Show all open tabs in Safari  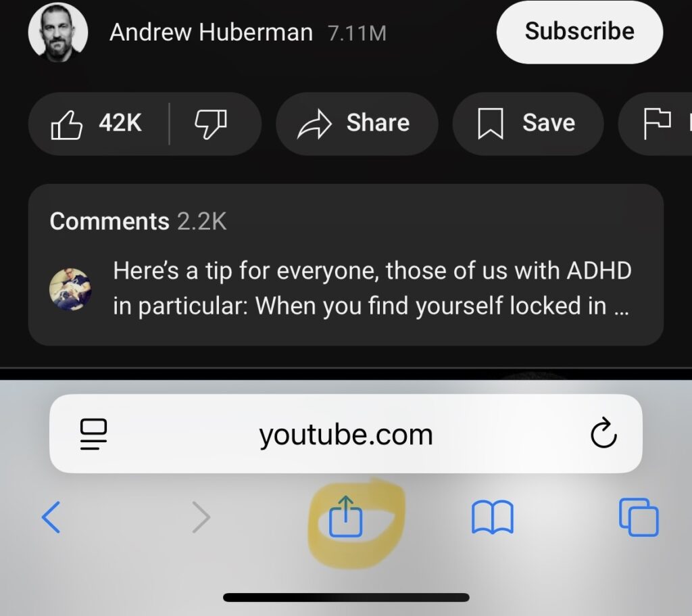click(x=639, y=517)
